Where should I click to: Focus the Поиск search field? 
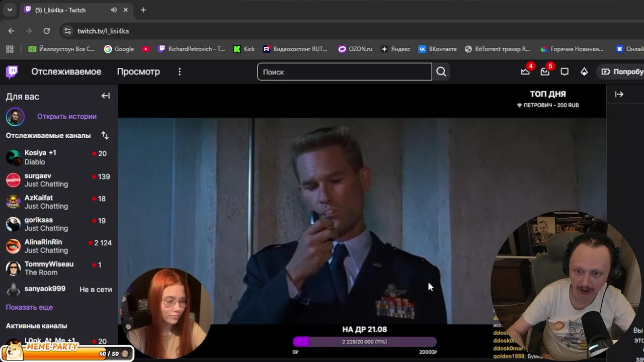point(345,71)
